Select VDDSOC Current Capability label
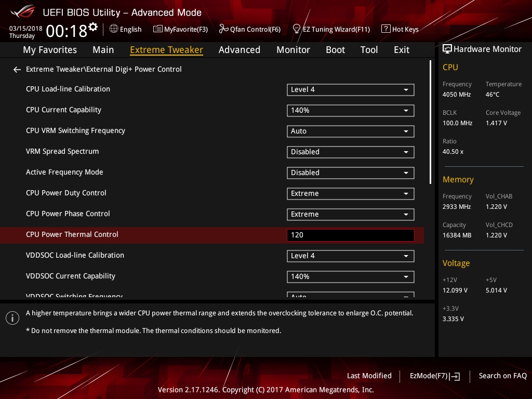 71,276
